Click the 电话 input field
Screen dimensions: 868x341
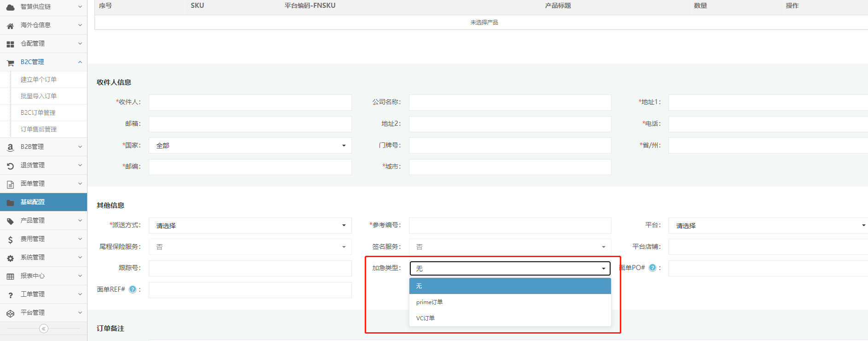pyautogui.click(x=768, y=124)
